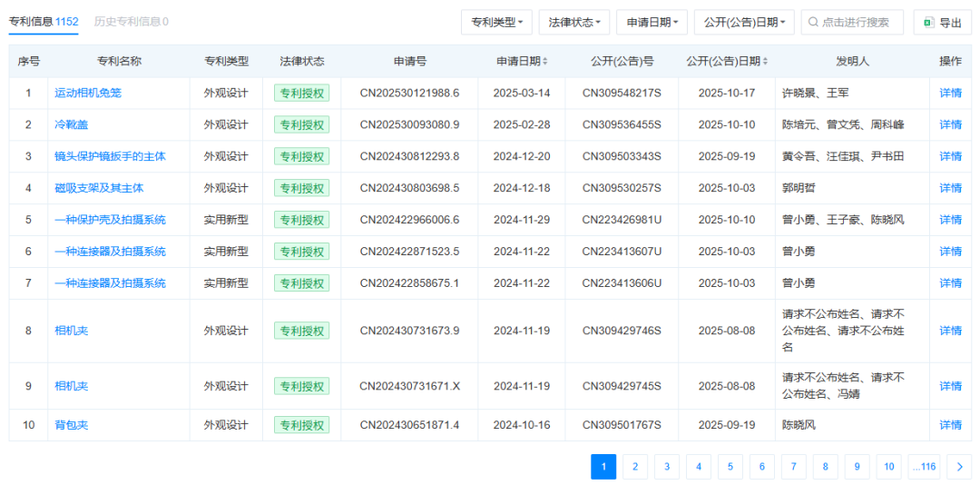Open 镜头保护镜扳手的主体 patent link
The height and width of the screenshot is (485, 980).
tap(110, 156)
